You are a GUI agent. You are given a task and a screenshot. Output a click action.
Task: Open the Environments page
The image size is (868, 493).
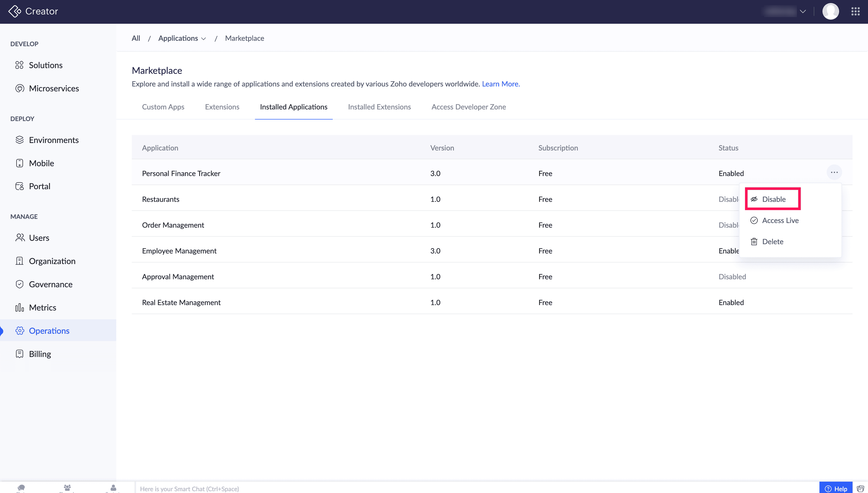pos(53,140)
